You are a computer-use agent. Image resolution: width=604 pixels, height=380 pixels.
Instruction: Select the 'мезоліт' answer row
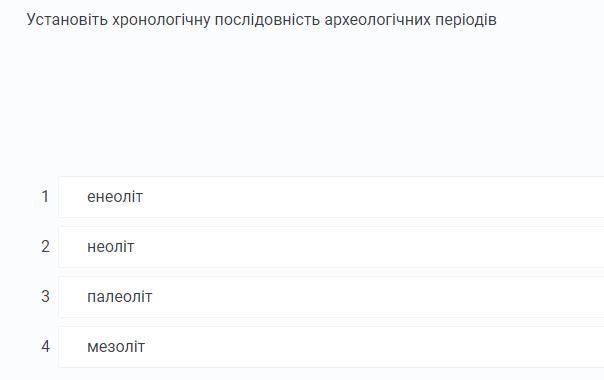pos(331,347)
